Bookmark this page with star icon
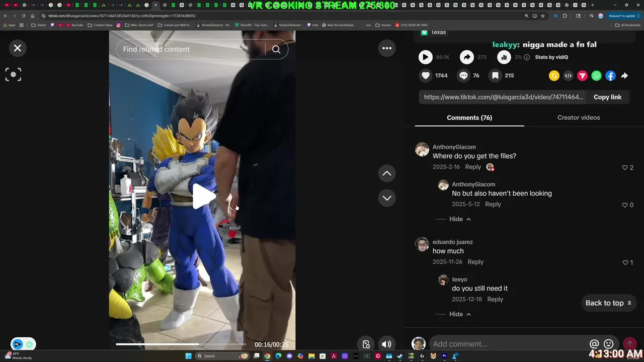644x362 pixels. [x=543, y=16]
